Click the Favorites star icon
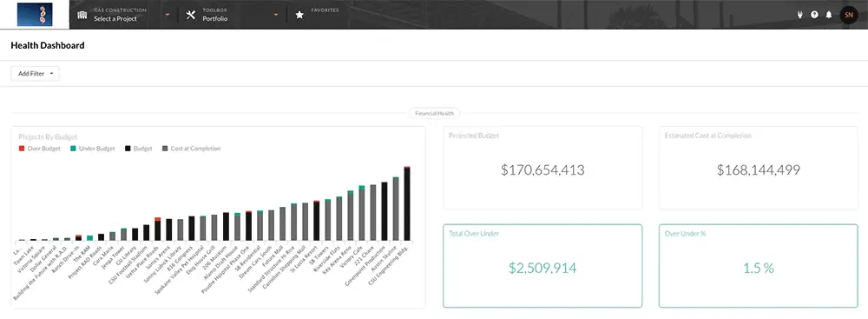 (x=299, y=15)
